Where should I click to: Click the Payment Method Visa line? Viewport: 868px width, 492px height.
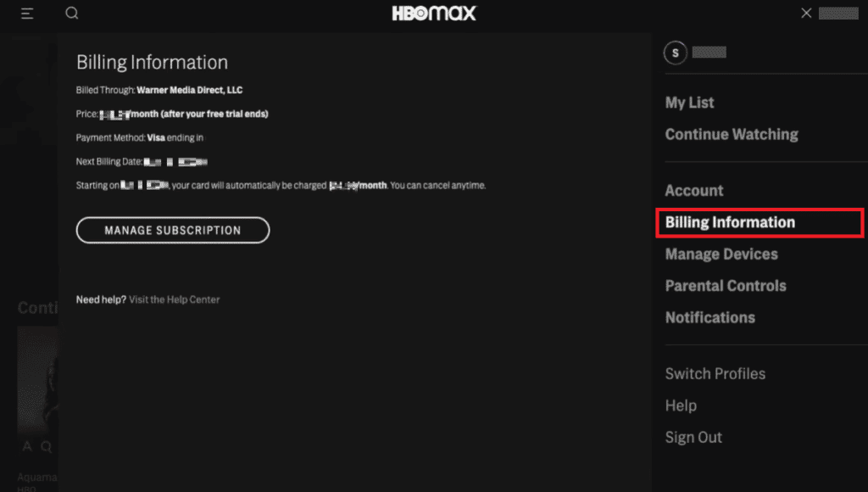point(140,137)
